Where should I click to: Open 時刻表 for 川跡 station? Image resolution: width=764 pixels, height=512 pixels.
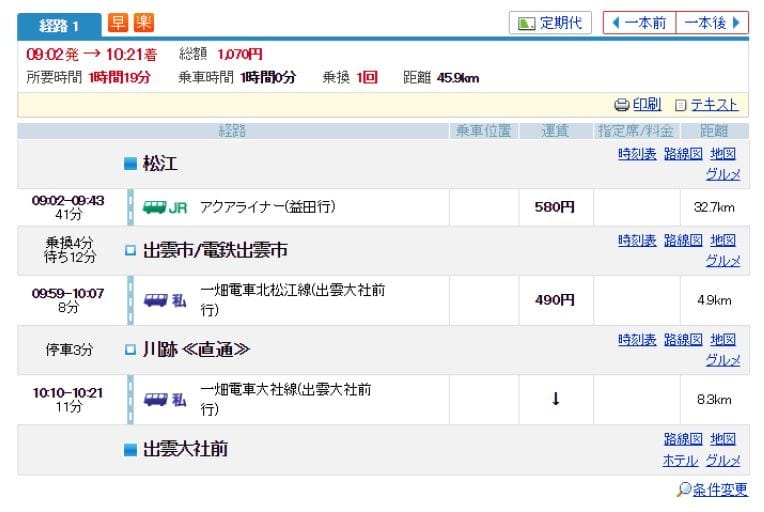[x=637, y=340]
